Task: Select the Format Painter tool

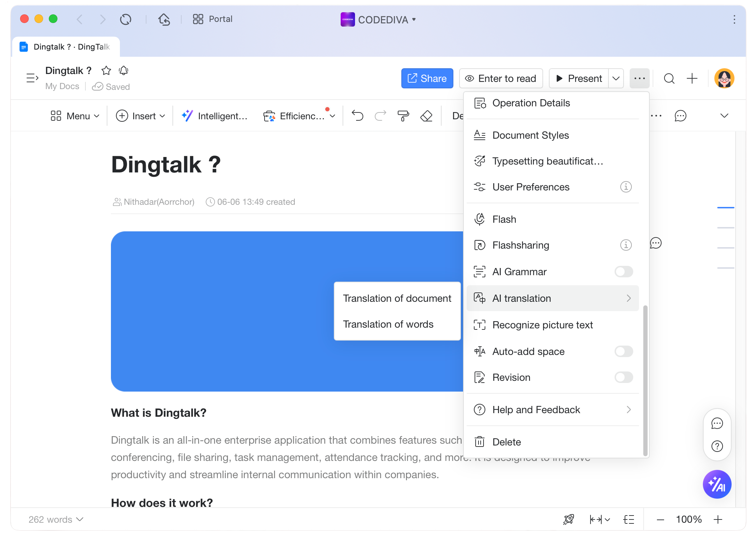Action: click(403, 116)
